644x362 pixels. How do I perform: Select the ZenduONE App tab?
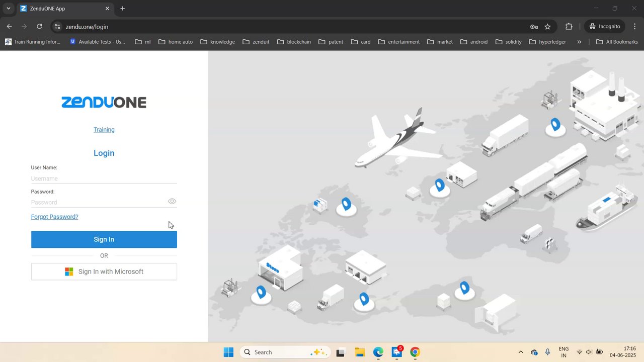[x=64, y=9]
